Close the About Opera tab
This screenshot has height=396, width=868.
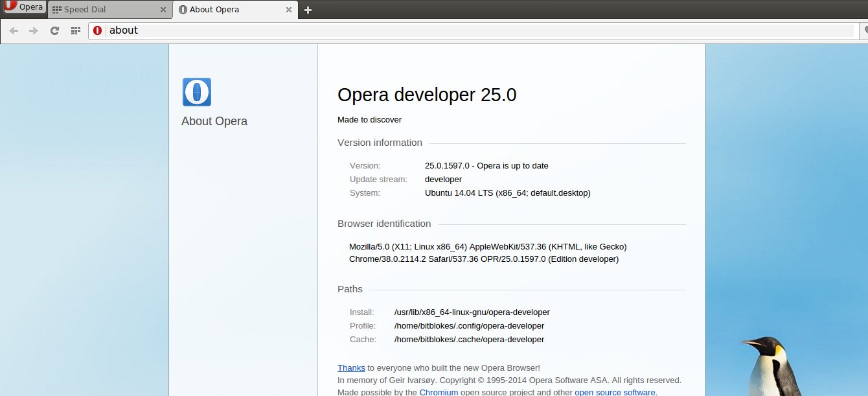tap(290, 10)
